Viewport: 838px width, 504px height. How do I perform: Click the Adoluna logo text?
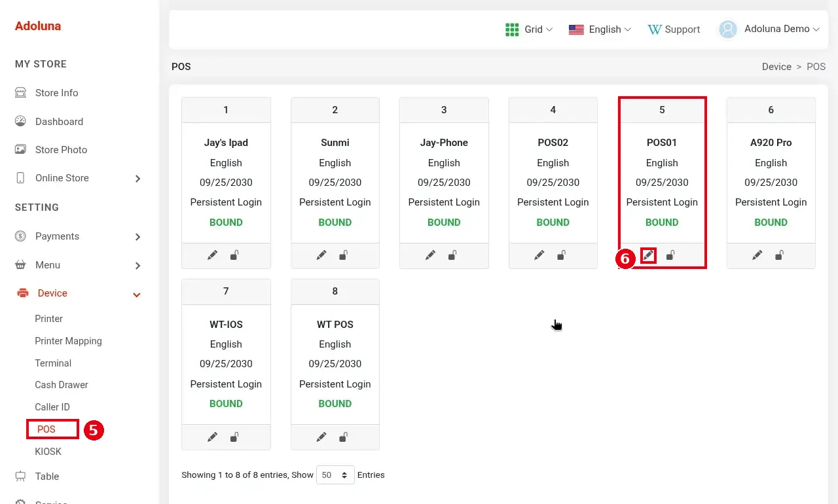(x=38, y=26)
